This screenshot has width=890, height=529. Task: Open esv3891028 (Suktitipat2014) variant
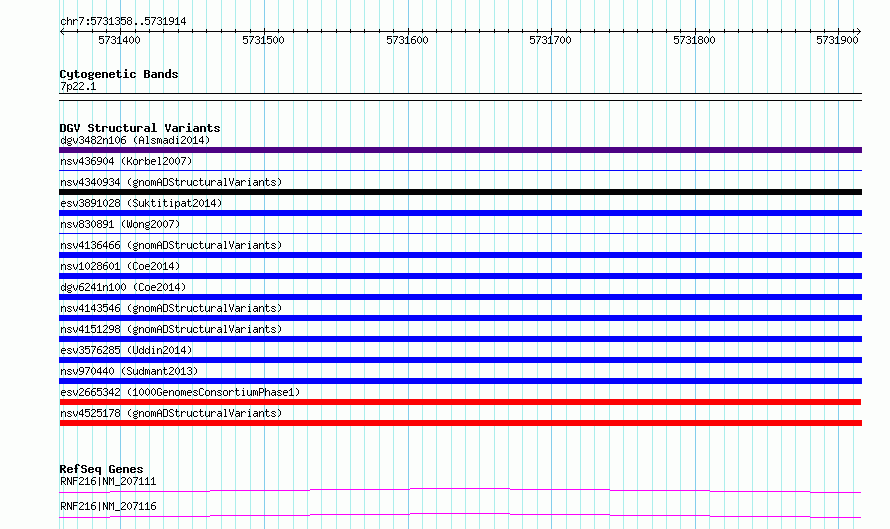pos(141,203)
